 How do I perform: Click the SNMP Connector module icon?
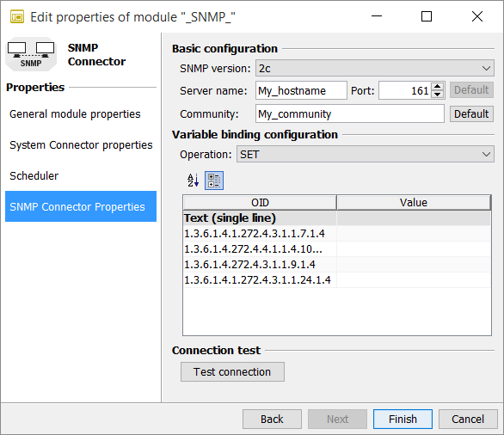(x=31, y=54)
